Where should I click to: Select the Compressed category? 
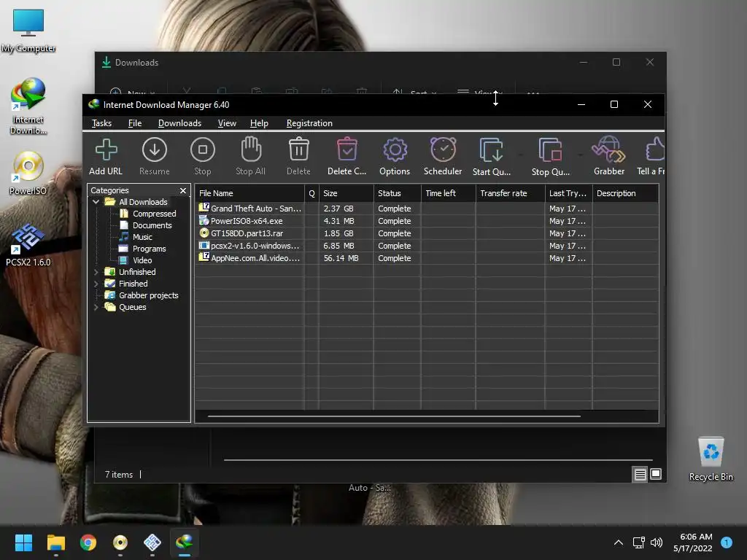click(154, 214)
